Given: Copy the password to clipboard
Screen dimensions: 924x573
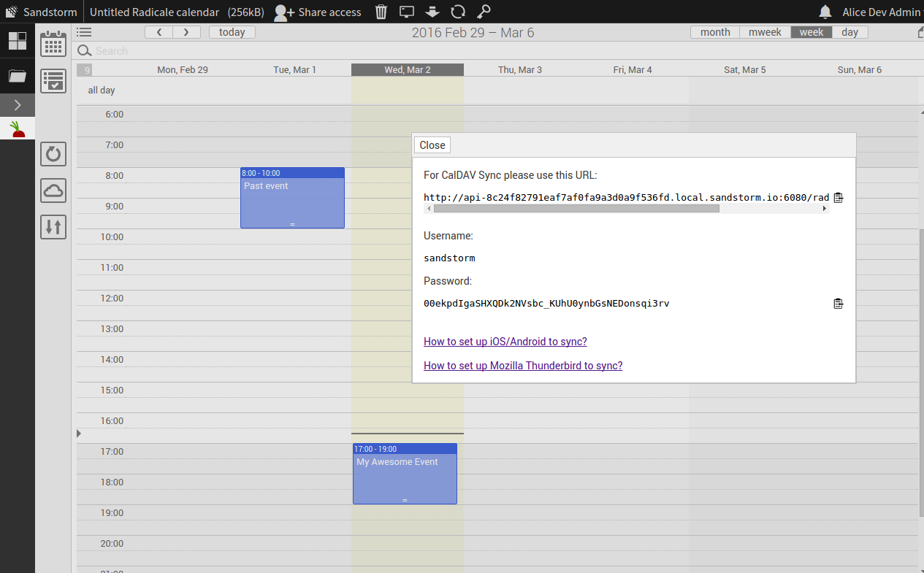Looking at the screenshot, I should [839, 304].
